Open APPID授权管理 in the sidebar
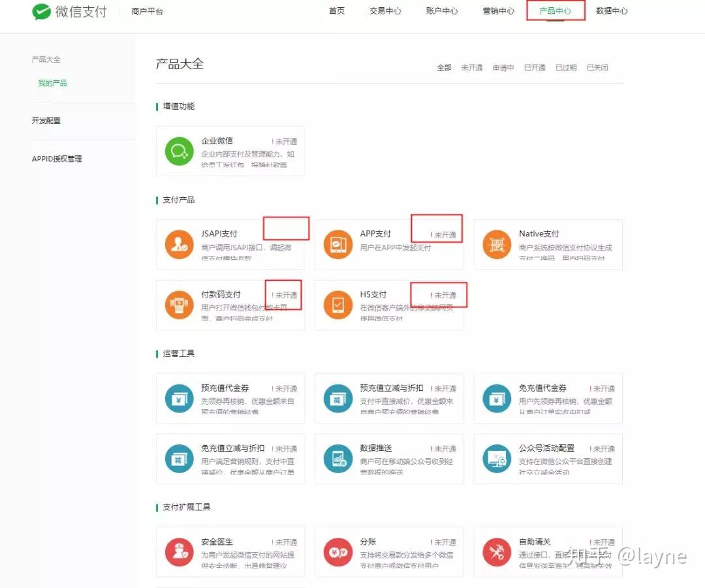Screen dimensions: 705x588 click(x=57, y=159)
